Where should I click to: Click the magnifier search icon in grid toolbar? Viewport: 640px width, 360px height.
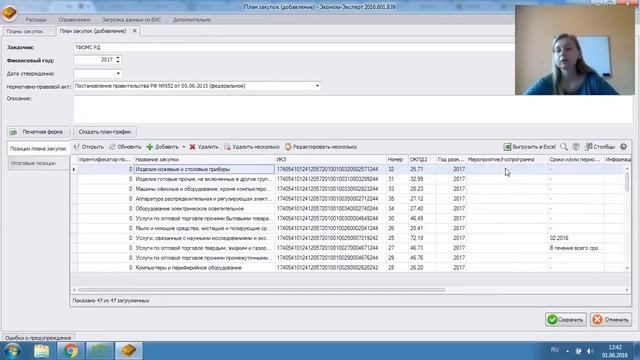click(564, 147)
